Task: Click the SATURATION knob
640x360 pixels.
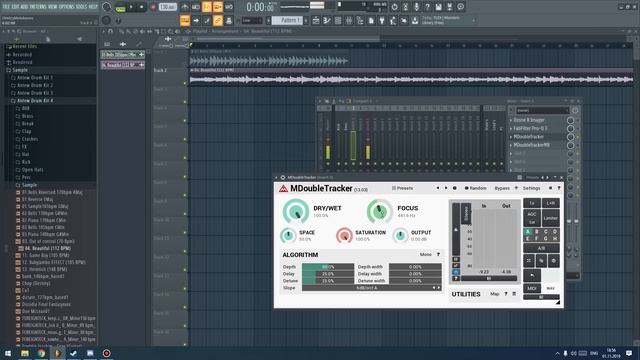Action: tap(344, 236)
